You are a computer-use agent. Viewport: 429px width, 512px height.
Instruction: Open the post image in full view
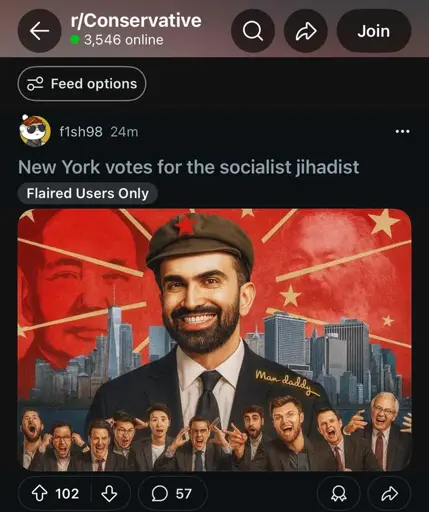(x=215, y=340)
